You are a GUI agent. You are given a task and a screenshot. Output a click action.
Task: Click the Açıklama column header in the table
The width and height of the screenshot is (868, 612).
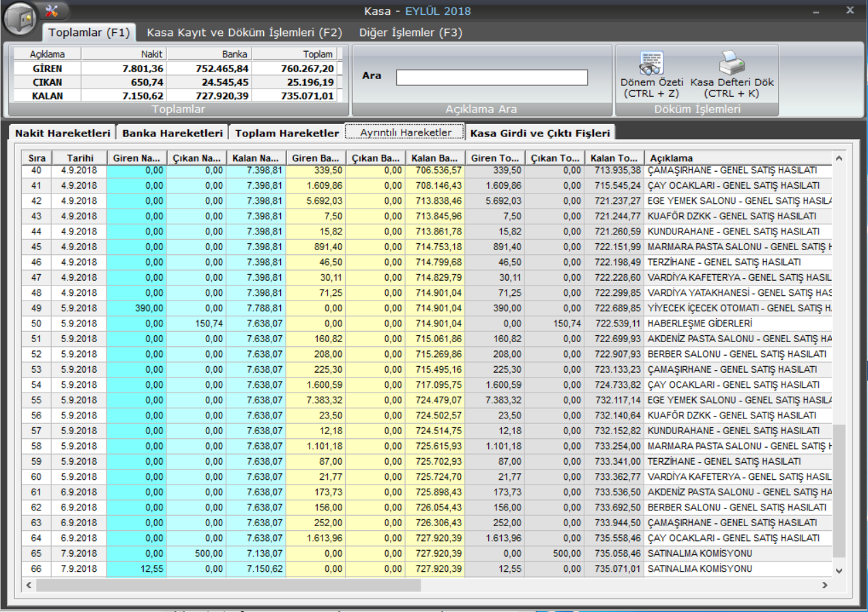pyautogui.click(x=736, y=158)
